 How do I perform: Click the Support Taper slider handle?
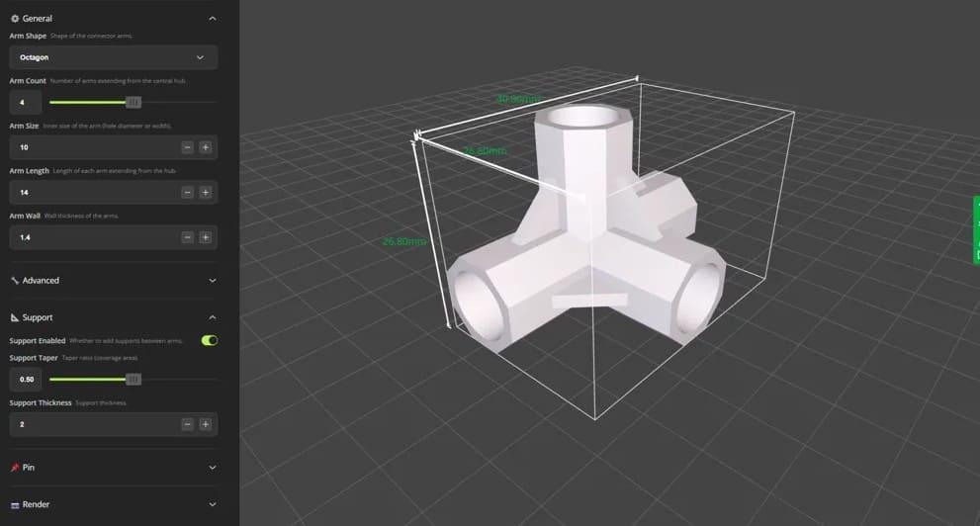click(x=134, y=379)
